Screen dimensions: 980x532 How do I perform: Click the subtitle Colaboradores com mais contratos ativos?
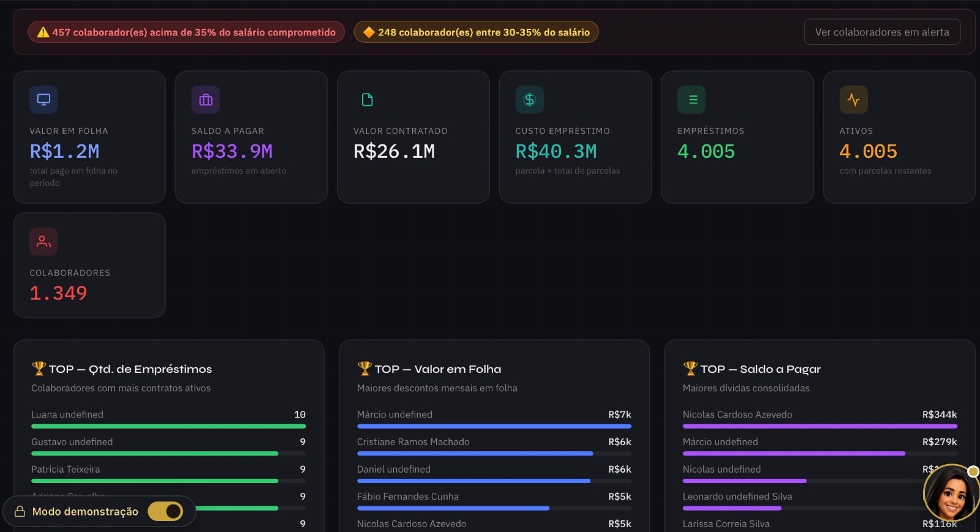pos(121,388)
